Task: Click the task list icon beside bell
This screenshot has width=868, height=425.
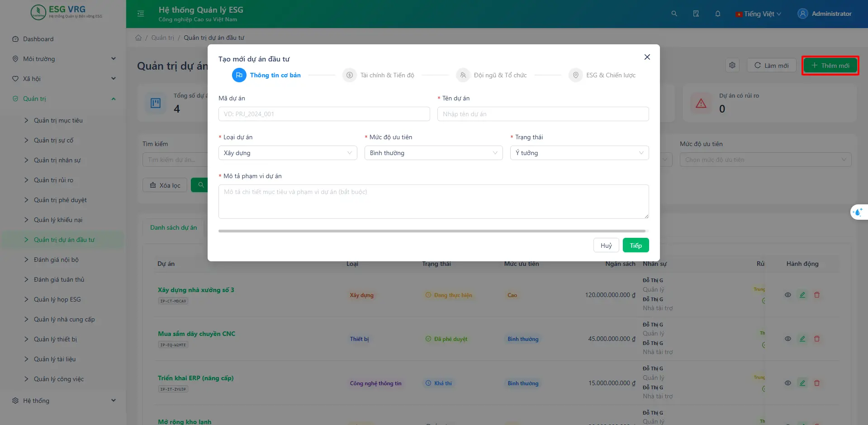Action: pos(696,14)
